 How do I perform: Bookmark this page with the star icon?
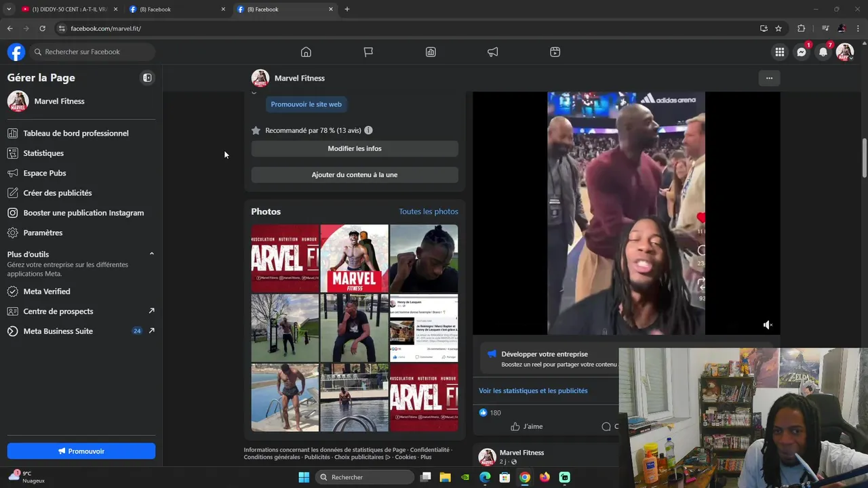(x=778, y=28)
